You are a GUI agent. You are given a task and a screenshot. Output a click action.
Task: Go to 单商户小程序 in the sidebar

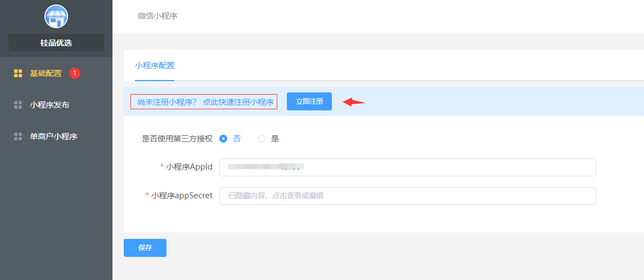click(53, 136)
